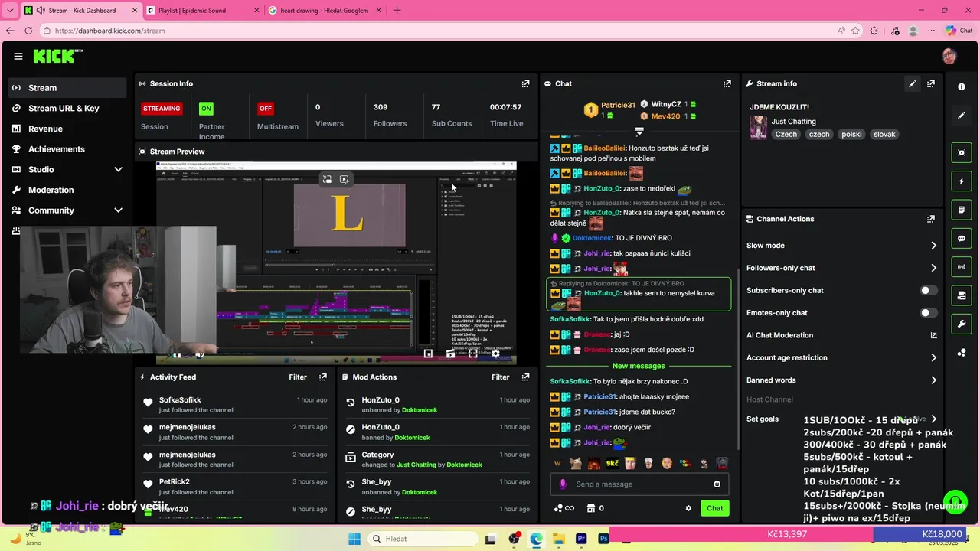Viewport: 980px width, 551px height.
Task: Pop out the Stream info panel
Action: 931,83
